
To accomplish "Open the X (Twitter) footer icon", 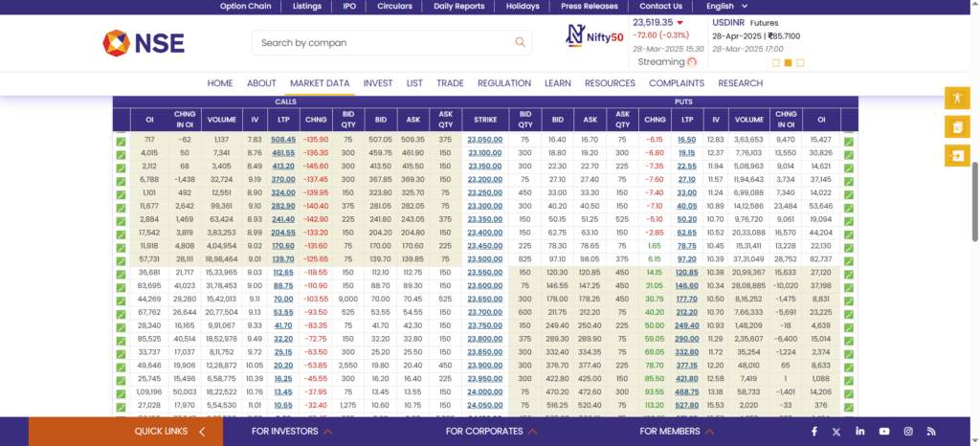I will point(836,431).
